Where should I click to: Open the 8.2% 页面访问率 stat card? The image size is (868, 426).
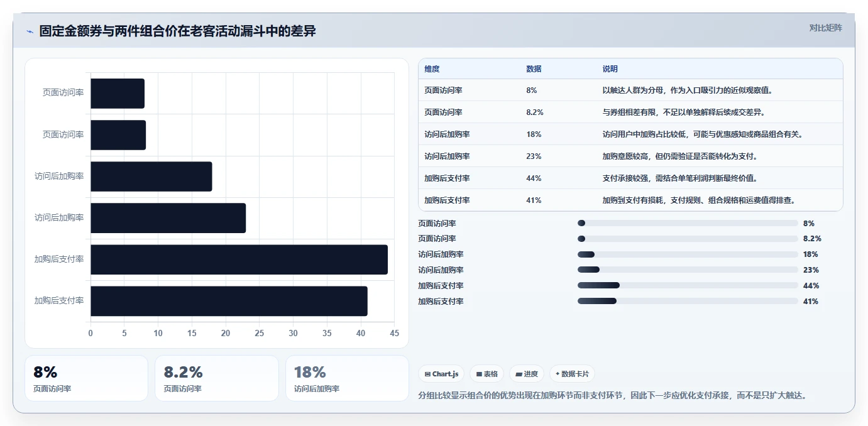[x=216, y=378]
